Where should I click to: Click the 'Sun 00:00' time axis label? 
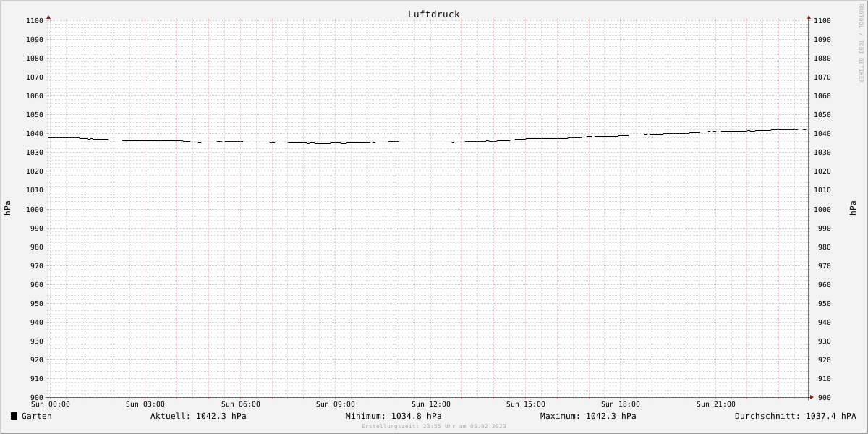(51, 404)
